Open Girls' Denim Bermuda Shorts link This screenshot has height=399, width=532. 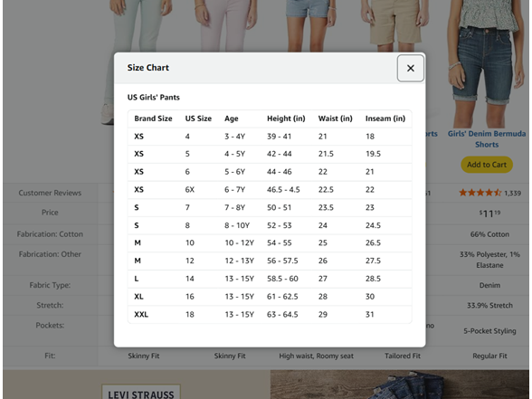coord(487,138)
